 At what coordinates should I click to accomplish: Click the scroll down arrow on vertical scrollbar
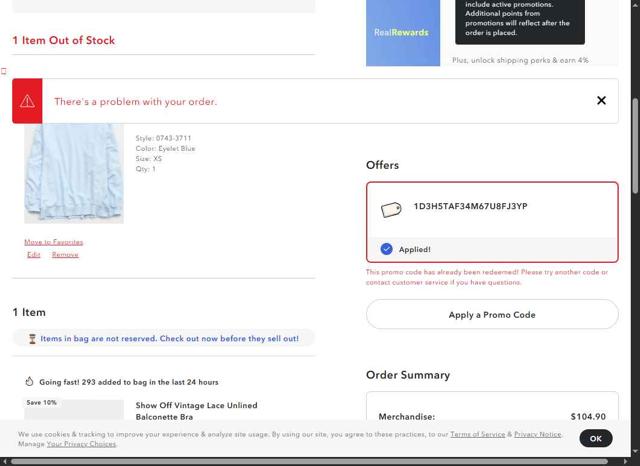tap(635, 451)
